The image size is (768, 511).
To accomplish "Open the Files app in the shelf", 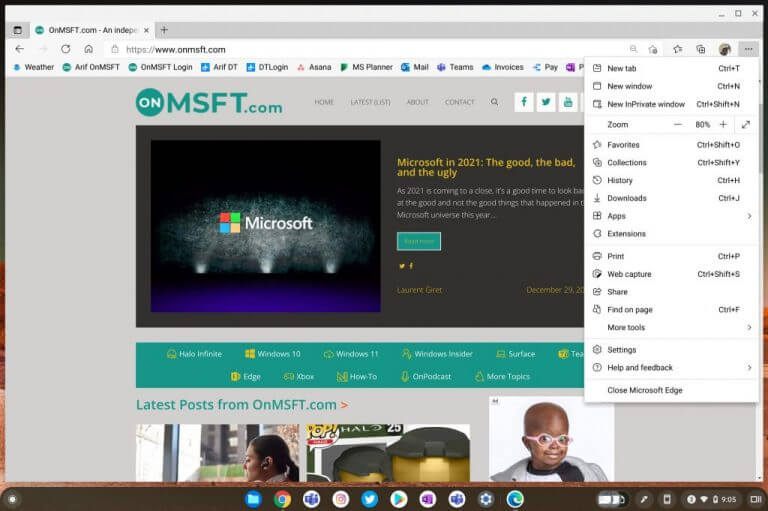I will pos(253,499).
